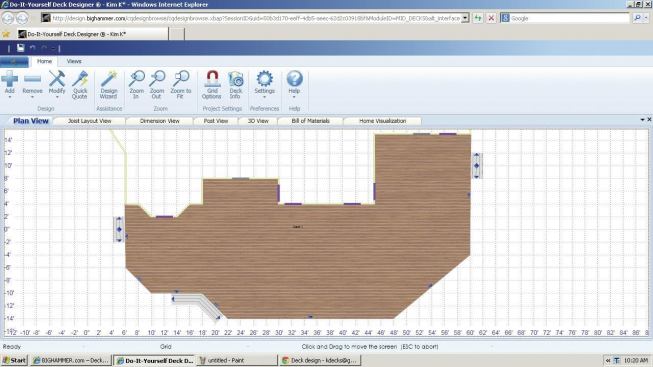Open the address bar history dropdown

(465, 18)
